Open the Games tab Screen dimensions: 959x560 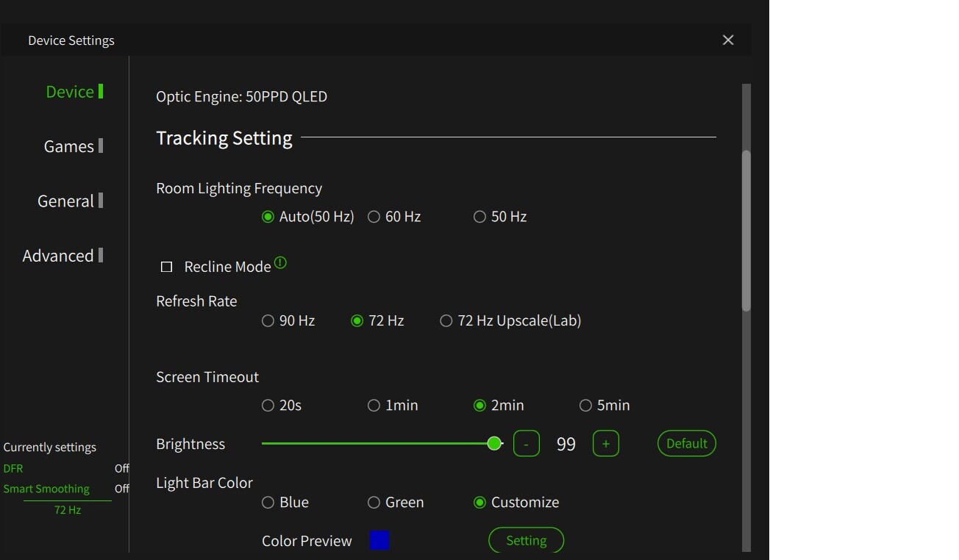click(x=74, y=146)
